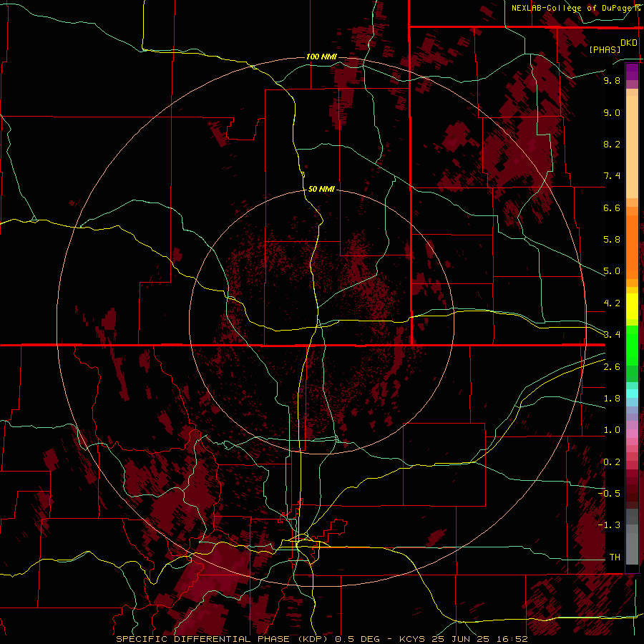
Task: Click the "TH" threshold label on scale
Action: (615, 557)
